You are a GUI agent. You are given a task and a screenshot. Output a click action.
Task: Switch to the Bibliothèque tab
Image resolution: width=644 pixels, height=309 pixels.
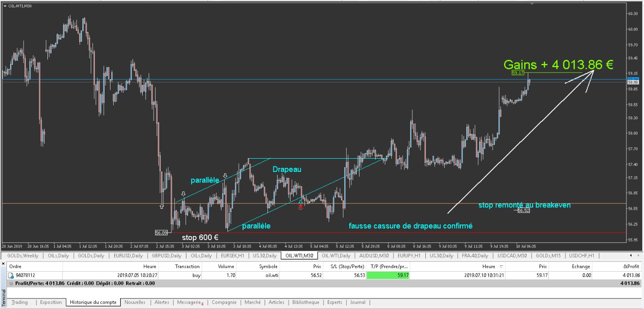(x=306, y=302)
